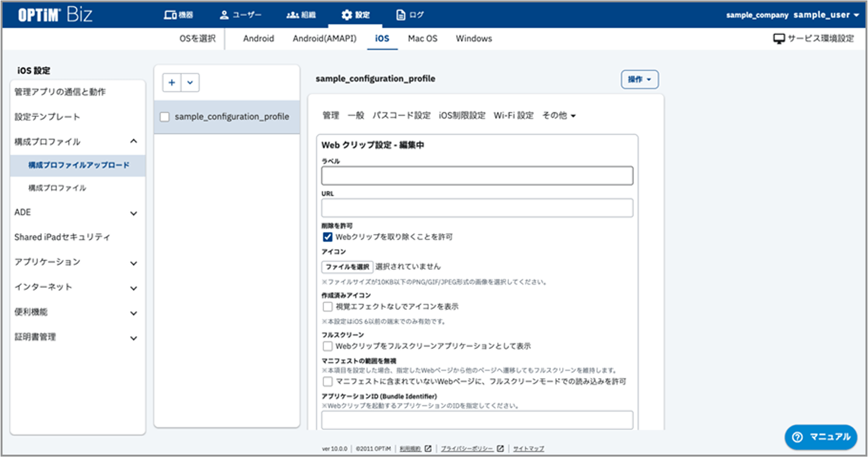Click the 設定 gear icon
868x457 pixels.
click(x=347, y=15)
